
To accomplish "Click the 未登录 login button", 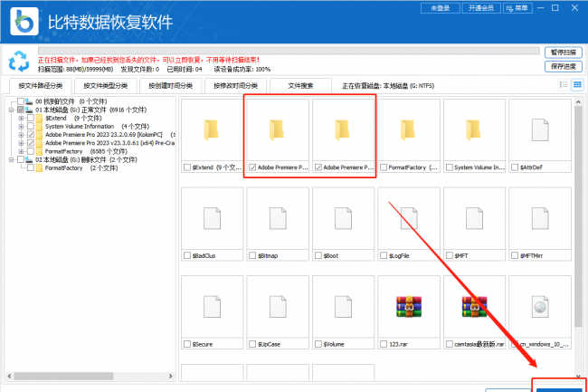I will 441,8.
